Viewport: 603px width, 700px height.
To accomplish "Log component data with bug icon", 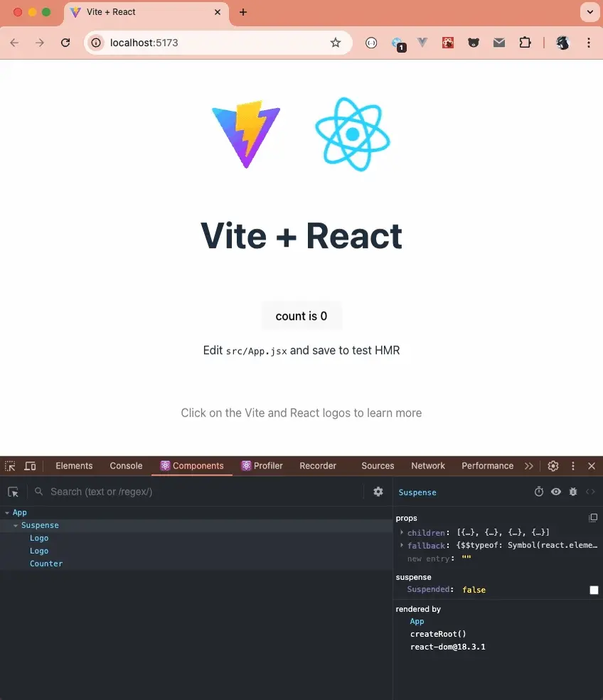I will tap(573, 492).
